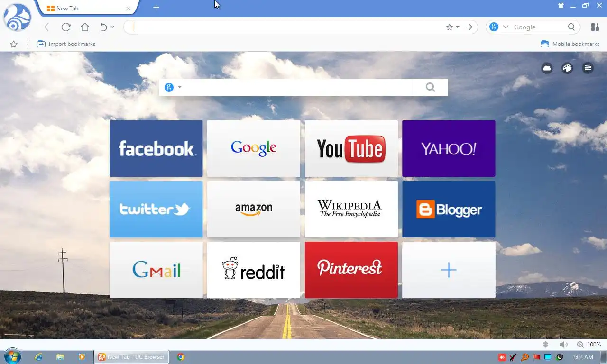Open the grid layout icon on new tab page

pos(588,68)
